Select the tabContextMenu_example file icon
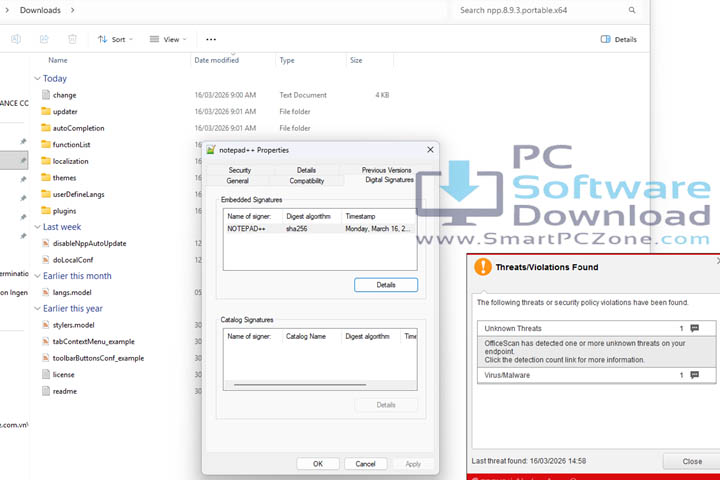The height and width of the screenshot is (480, 720). pos(45,341)
